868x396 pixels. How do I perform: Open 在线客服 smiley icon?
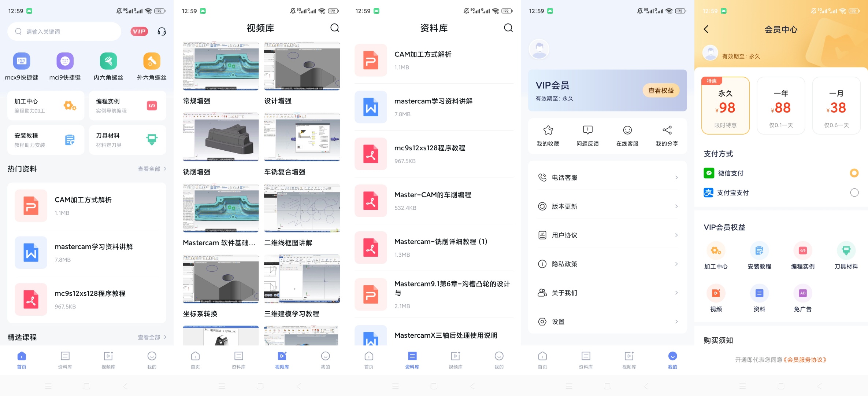coord(627,130)
